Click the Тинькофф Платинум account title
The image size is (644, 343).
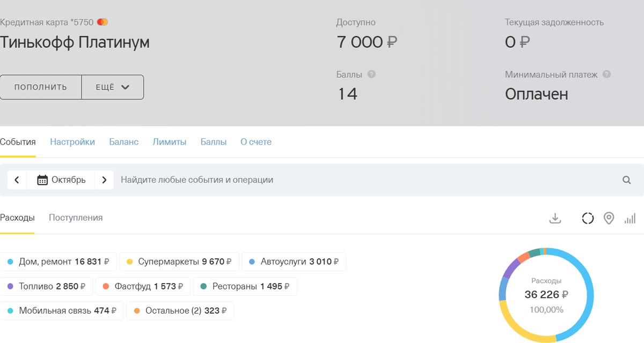tap(75, 42)
